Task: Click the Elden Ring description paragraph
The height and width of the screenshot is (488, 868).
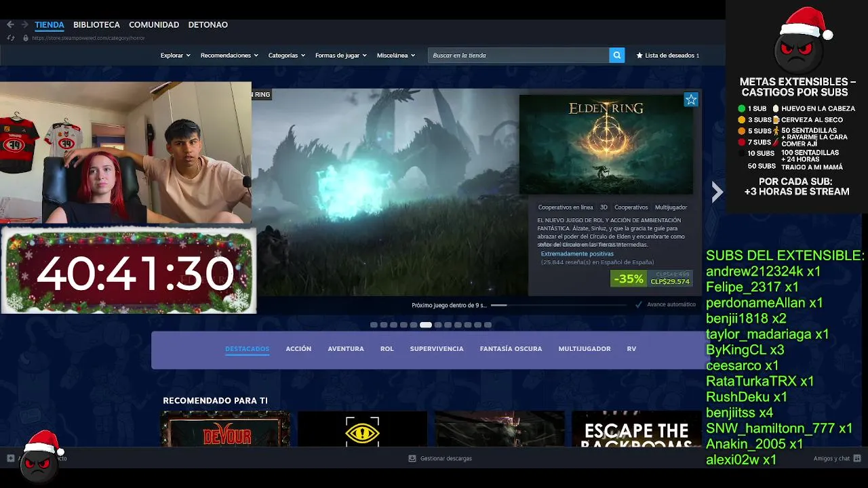Action: (612, 232)
